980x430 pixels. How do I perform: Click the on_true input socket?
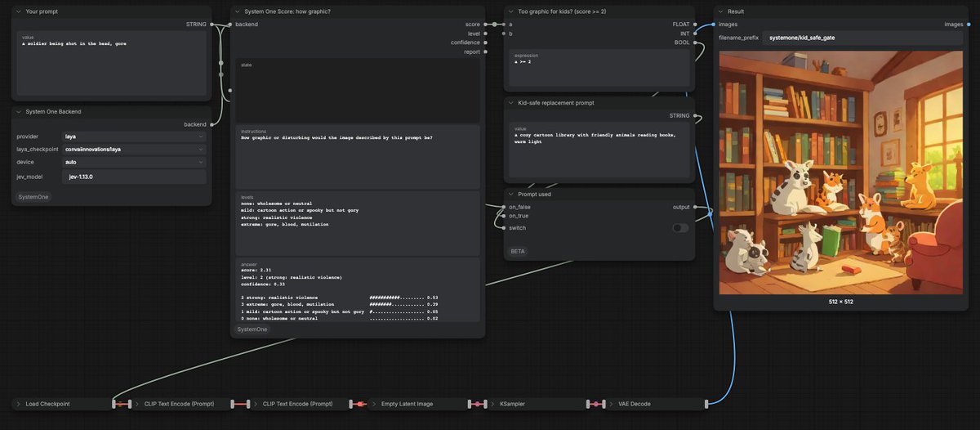(x=504, y=216)
